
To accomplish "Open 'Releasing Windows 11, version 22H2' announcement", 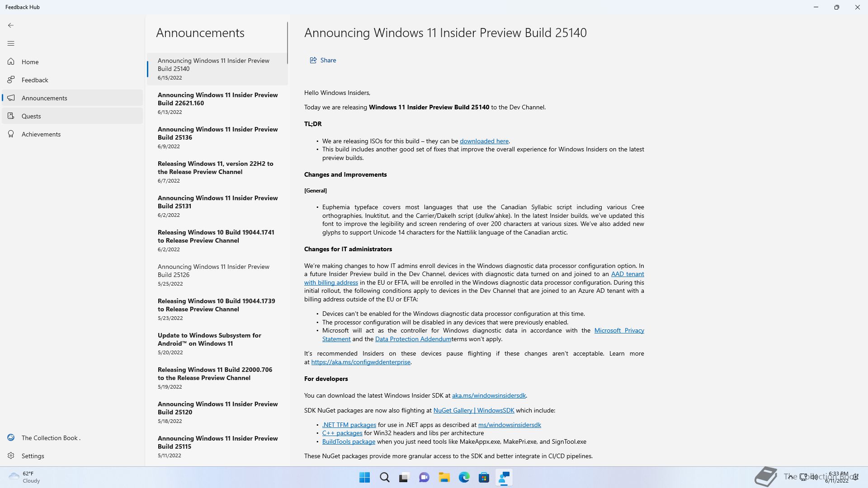I will (x=217, y=172).
